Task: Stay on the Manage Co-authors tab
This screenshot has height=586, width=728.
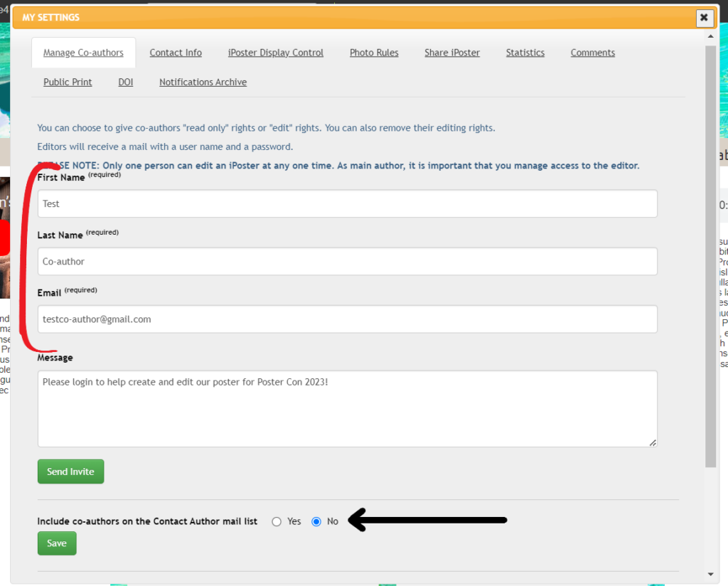Action: point(83,52)
